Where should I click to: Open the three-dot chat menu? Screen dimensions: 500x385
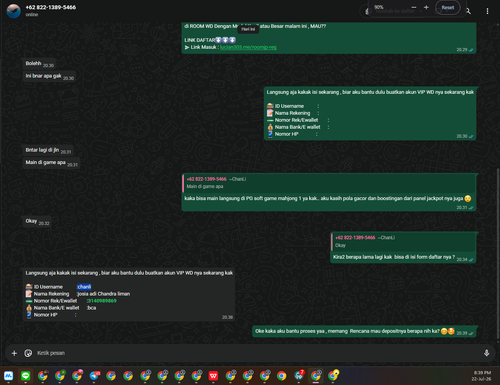point(487,11)
